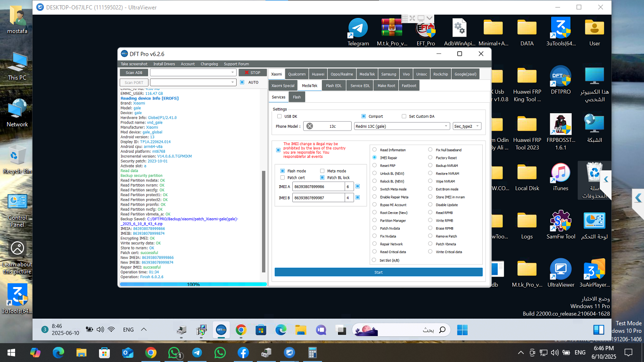Open Control Panel on the local desktop

click(17, 210)
